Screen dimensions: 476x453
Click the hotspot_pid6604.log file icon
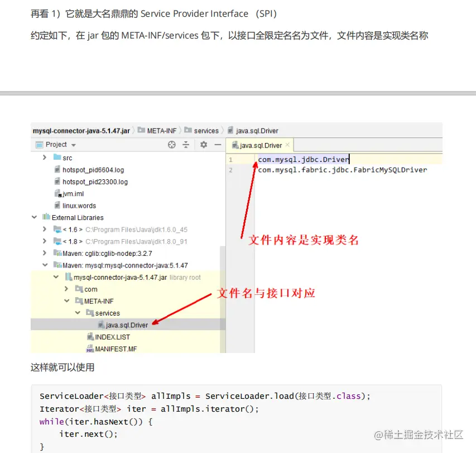[57, 169]
